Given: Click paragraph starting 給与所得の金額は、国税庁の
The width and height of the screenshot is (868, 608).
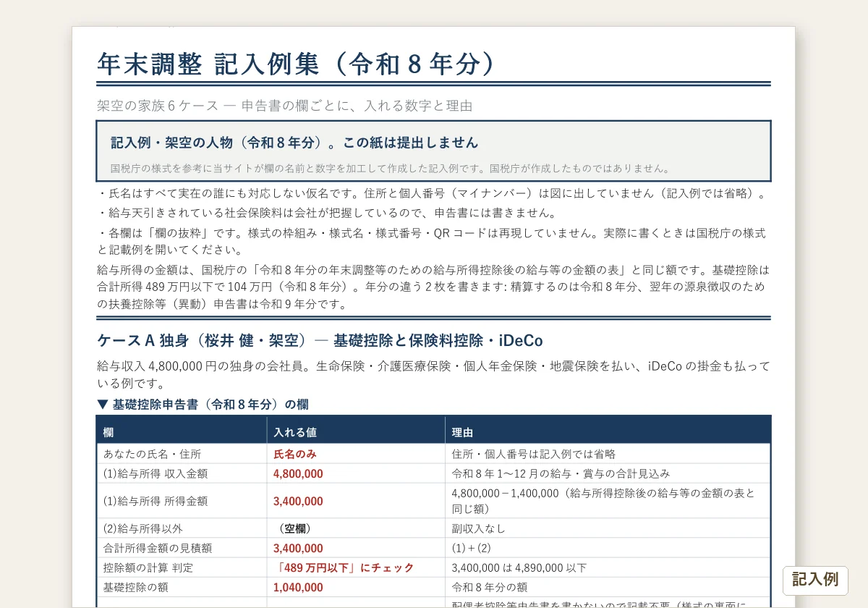Looking at the screenshot, I should [433, 287].
